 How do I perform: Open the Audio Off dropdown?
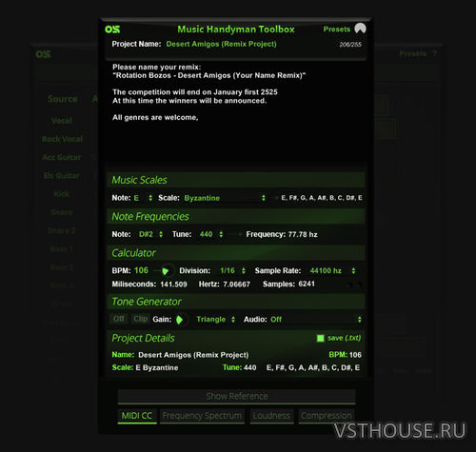pos(316,320)
